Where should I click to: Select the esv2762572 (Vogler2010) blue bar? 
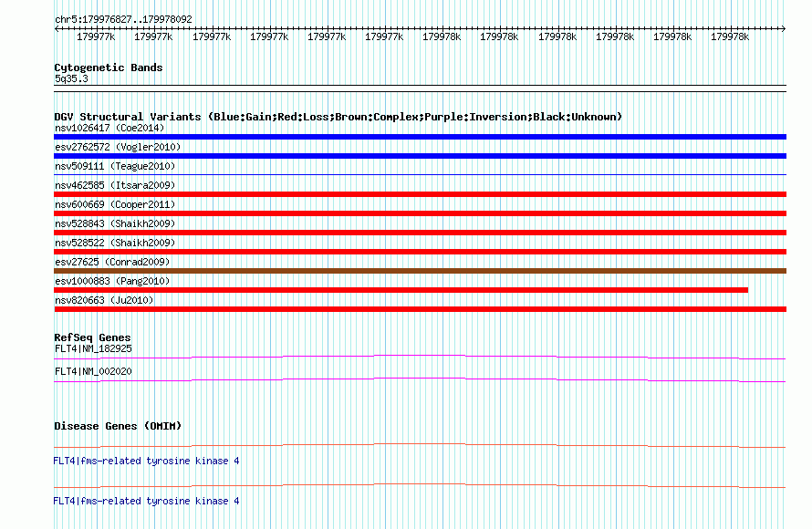tap(420, 156)
